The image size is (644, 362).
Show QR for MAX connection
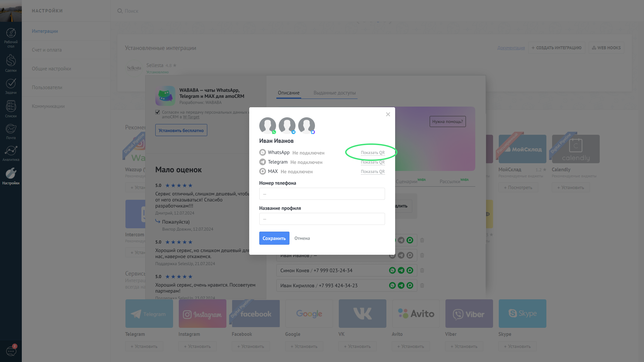point(372,172)
